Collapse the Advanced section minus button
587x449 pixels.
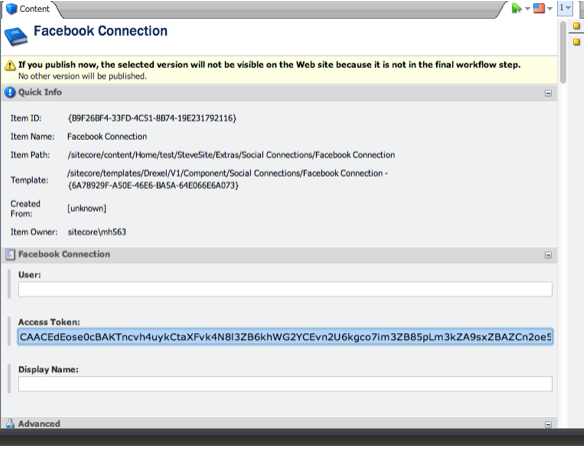(x=548, y=424)
